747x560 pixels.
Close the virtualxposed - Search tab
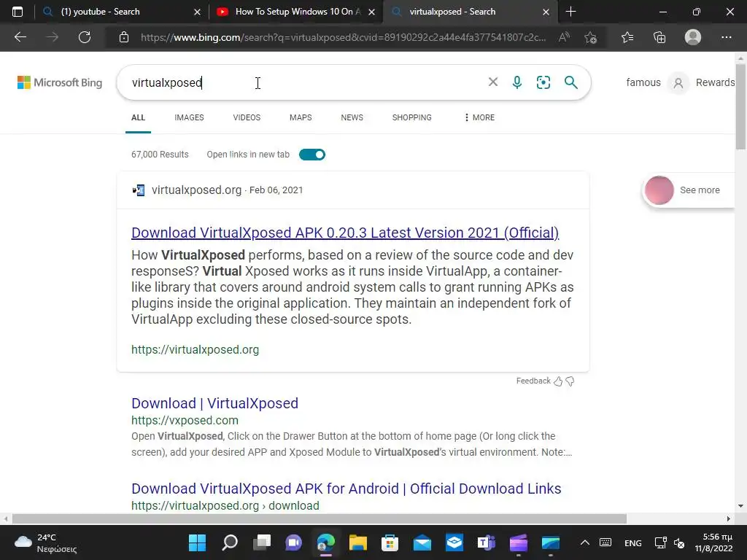click(x=546, y=12)
